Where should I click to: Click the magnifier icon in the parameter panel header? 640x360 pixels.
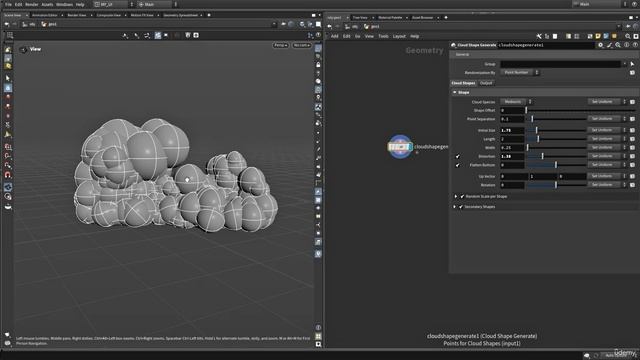pos(618,45)
